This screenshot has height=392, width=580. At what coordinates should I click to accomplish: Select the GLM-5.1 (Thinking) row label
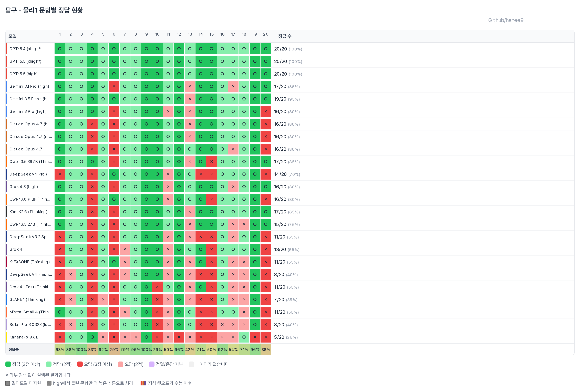(x=27, y=300)
